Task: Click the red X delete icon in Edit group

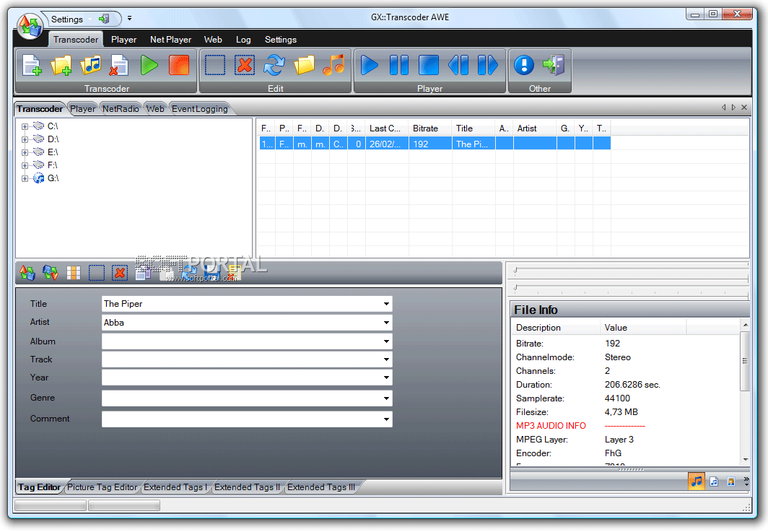Action: pos(245,65)
